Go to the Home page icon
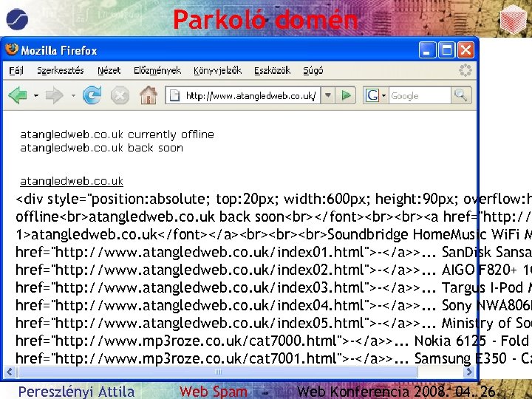Viewport: 532px width, 399px height. coord(149,95)
